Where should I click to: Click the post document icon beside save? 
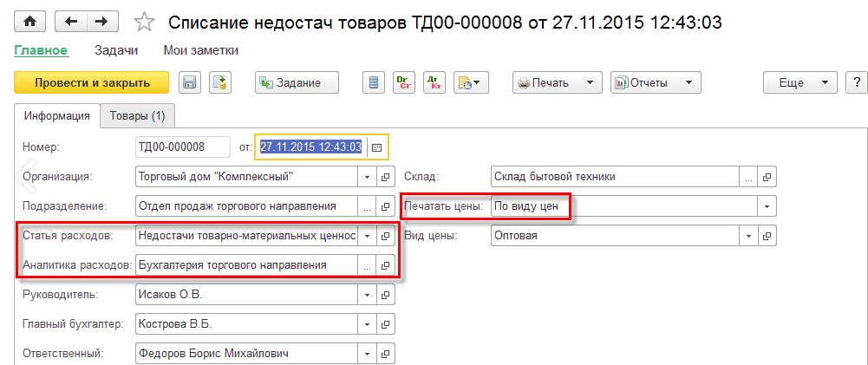click(x=220, y=83)
